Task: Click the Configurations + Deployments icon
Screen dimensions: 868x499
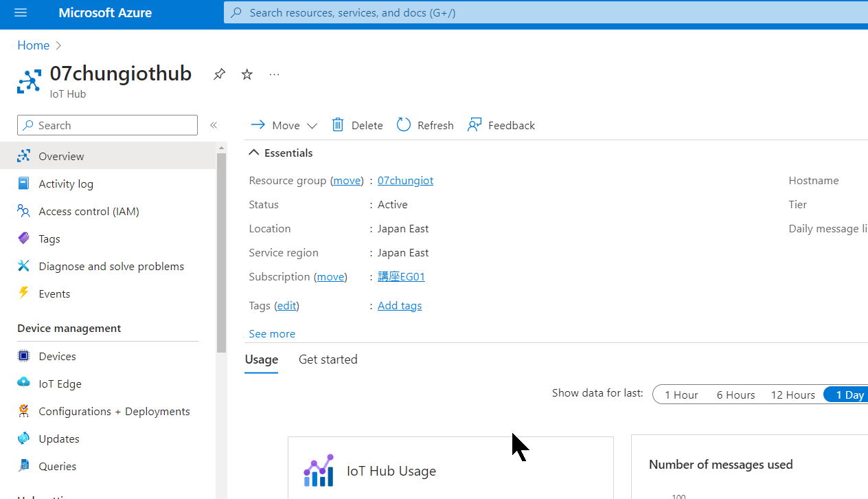Action: pyautogui.click(x=24, y=411)
